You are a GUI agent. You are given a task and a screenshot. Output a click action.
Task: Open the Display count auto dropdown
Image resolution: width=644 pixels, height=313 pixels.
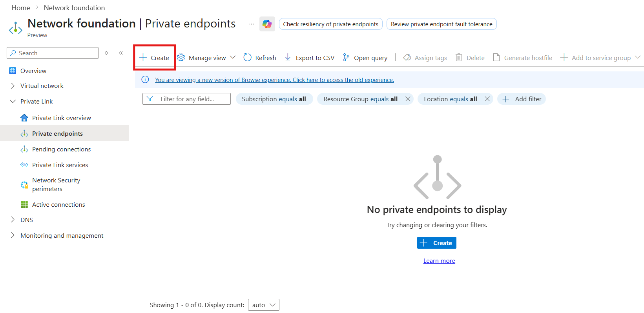pyautogui.click(x=264, y=305)
